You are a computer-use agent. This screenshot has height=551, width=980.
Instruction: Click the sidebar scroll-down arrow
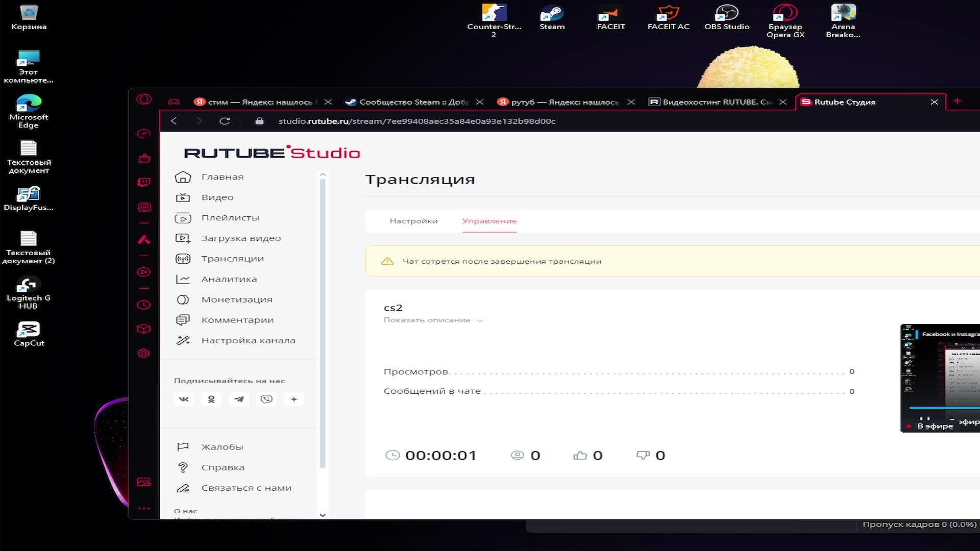[323, 515]
